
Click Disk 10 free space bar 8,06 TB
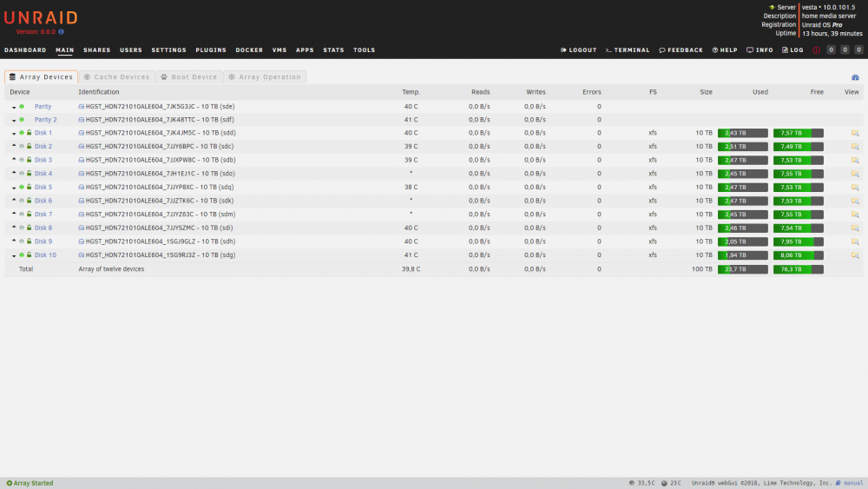click(799, 255)
